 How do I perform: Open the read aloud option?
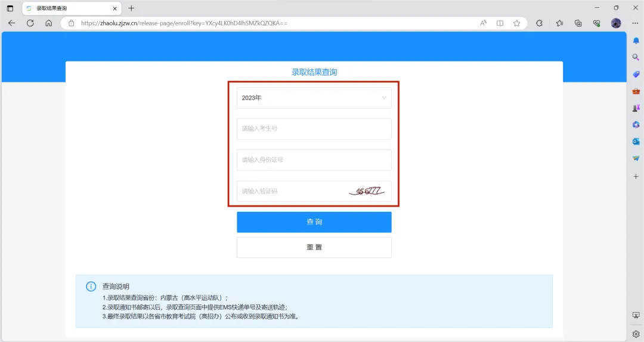(483, 23)
